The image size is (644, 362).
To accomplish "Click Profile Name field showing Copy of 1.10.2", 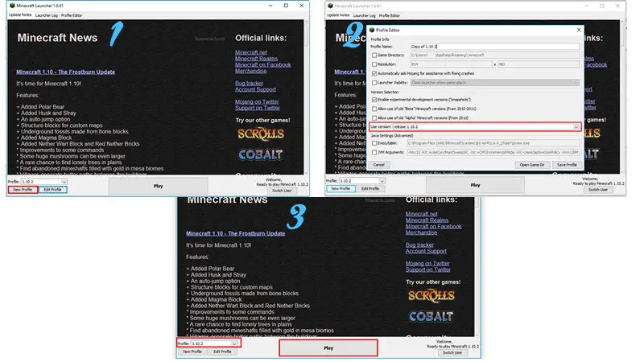I will (x=495, y=47).
